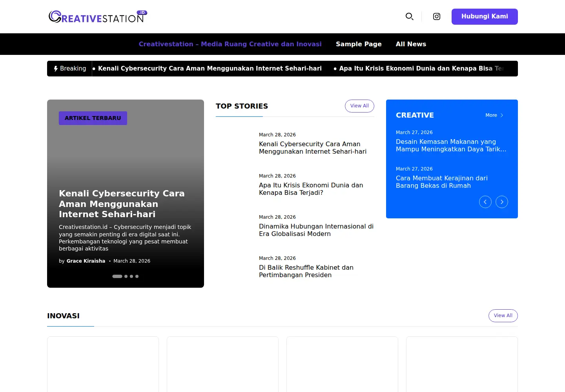
Task: Open ticker headline Apa Itu Krisis Ekonomi
Action: coord(422,69)
